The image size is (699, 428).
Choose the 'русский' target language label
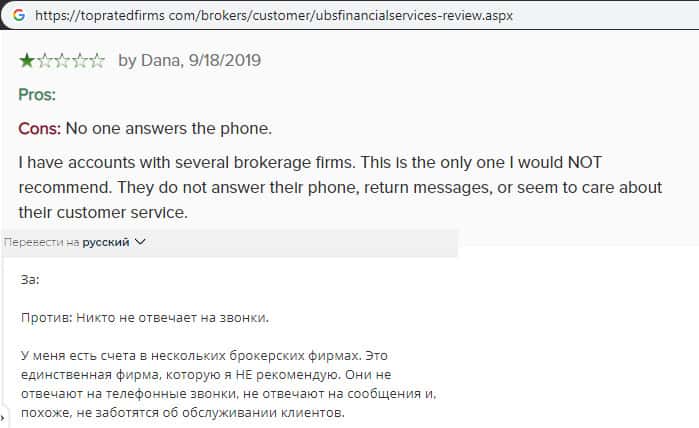point(106,241)
